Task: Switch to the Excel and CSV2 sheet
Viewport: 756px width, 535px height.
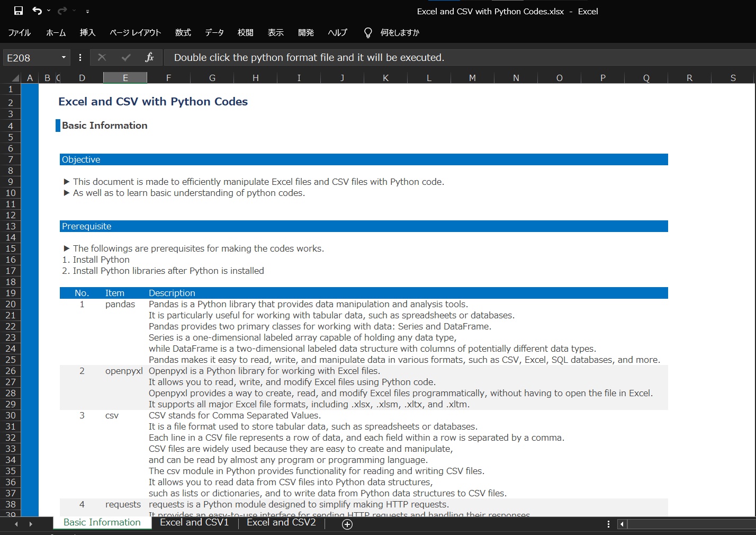Action: click(x=281, y=522)
